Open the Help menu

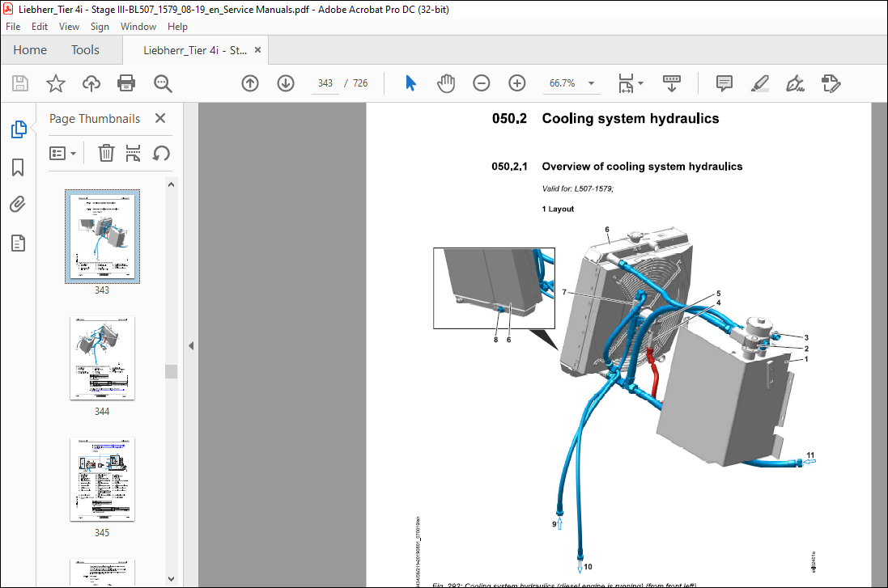click(x=177, y=27)
